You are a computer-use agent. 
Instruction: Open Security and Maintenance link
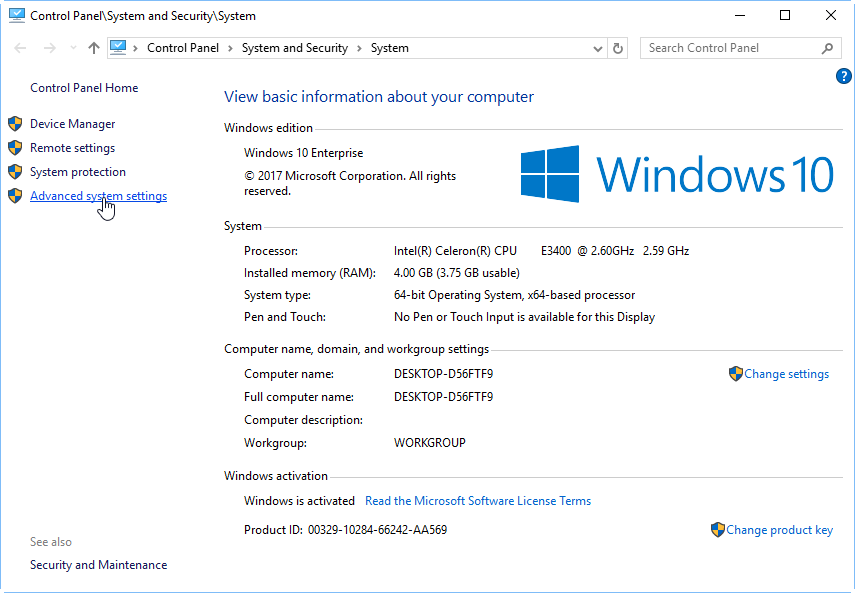coord(98,565)
